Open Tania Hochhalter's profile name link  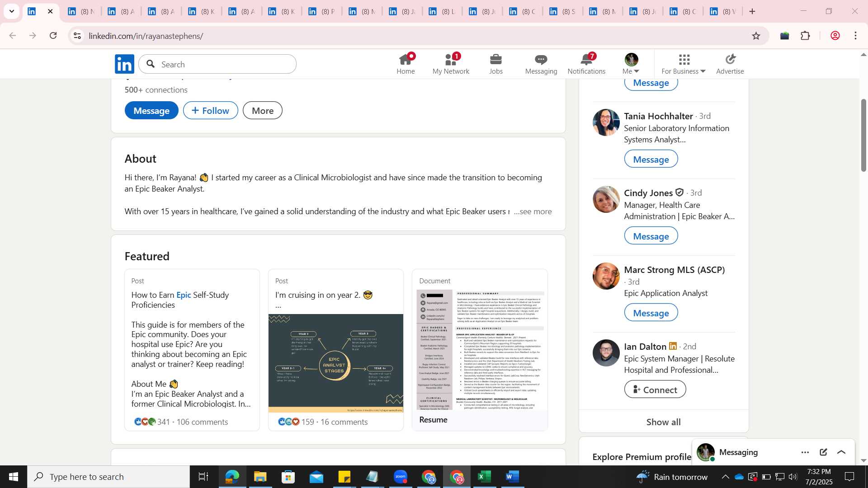click(x=658, y=116)
